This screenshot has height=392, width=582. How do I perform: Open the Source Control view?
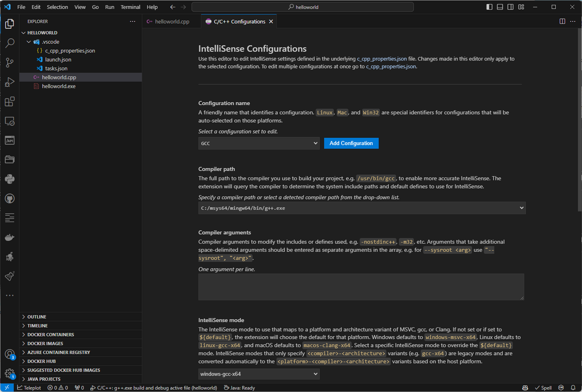click(9, 63)
